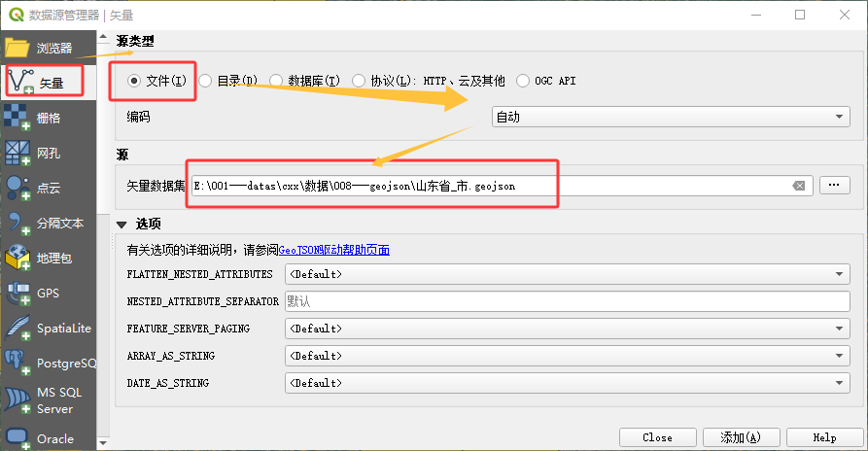This screenshot has height=451, width=868.
Task: Click the 添加(A) add button
Action: pos(742,437)
